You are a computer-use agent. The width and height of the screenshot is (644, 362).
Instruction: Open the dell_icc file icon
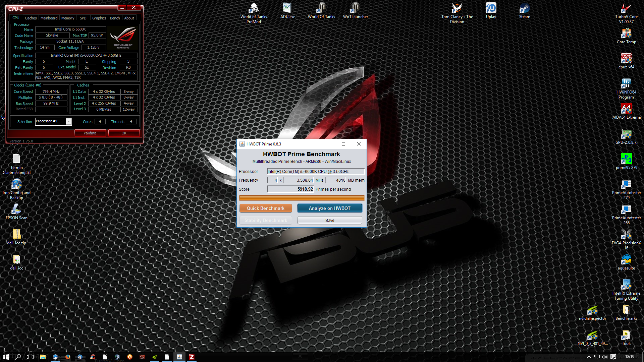16,262
